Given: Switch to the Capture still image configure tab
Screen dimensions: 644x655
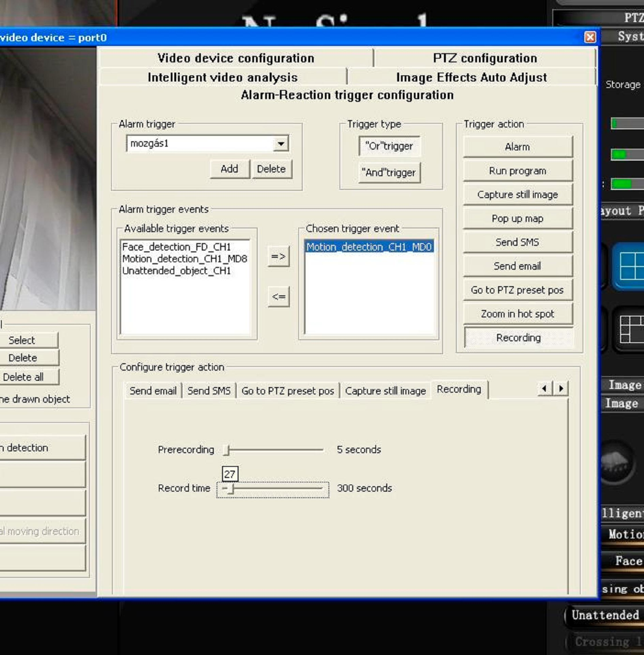Looking at the screenshot, I should 386,391.
